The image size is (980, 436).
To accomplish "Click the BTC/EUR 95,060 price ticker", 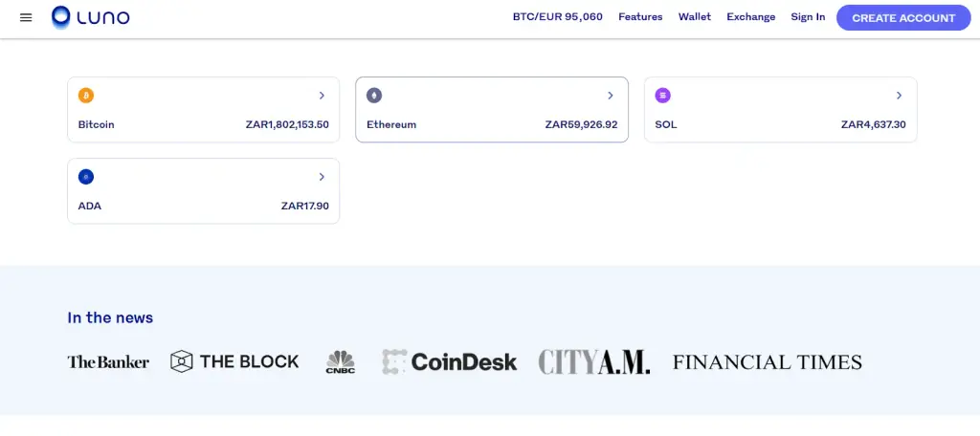I will [x=558, y=17].
